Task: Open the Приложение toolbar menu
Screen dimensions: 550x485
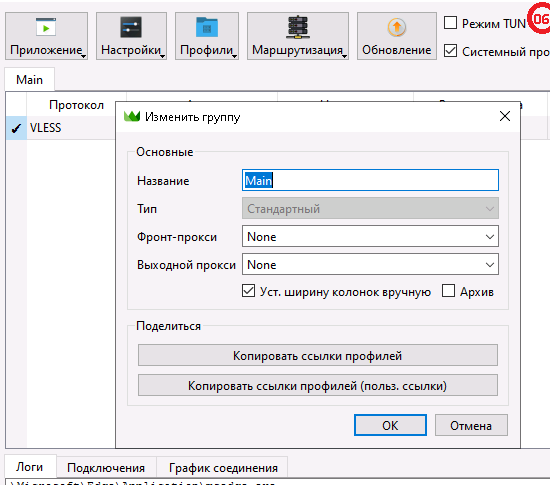Action: pos(46,36)
